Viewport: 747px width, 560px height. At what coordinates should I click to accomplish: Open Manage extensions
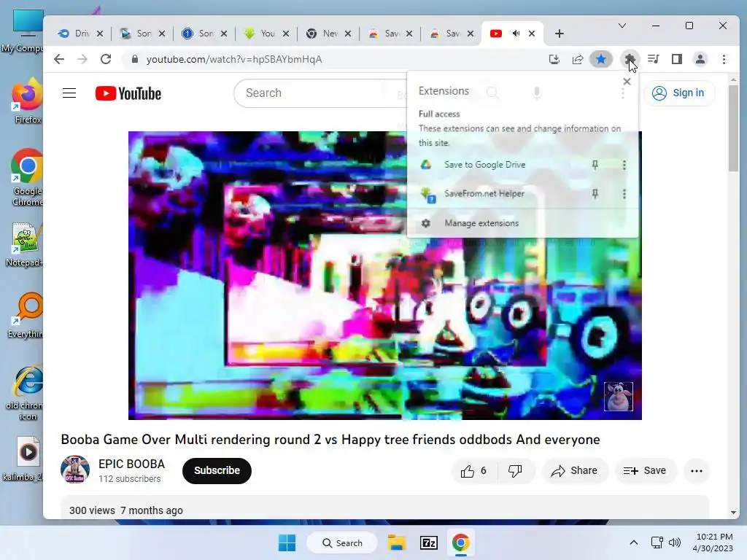click(x=522, y=223)
